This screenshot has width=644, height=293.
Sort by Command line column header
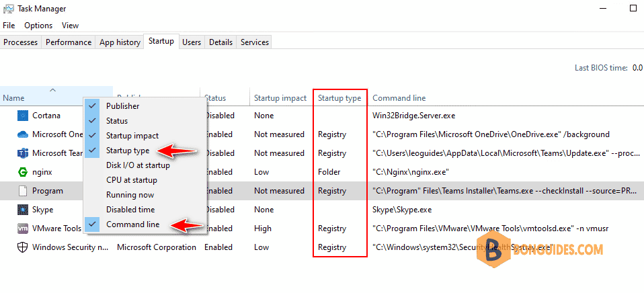point(399,97)
